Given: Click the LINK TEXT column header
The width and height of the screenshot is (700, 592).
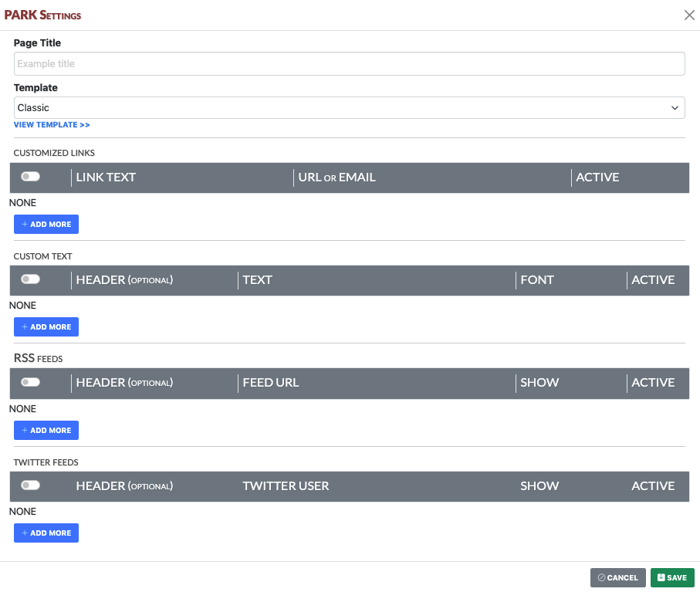Looking at the screenshot, I should pyautogui.click(x=106, y=178).
